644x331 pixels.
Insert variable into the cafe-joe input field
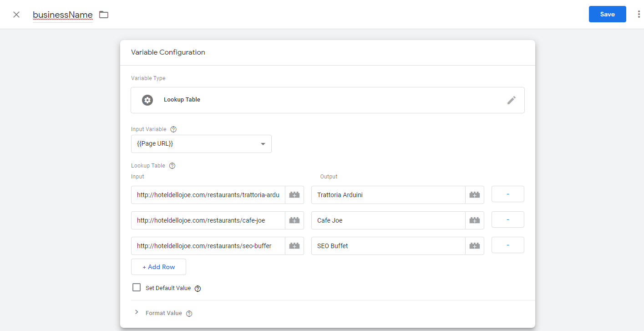click(294, 220)
